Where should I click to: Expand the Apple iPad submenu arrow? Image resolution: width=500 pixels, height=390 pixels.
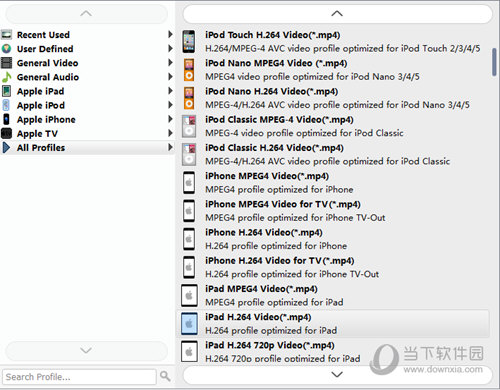pyautogui.click(x=170, y=91)
